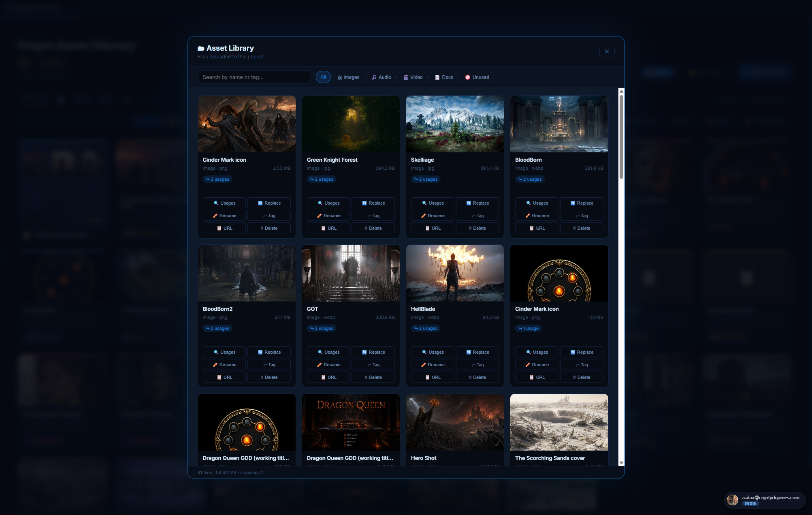Click the scrollbar down arrow in Asset Library
The height and width of the screenshot is (515, 812).
point(621,463)
